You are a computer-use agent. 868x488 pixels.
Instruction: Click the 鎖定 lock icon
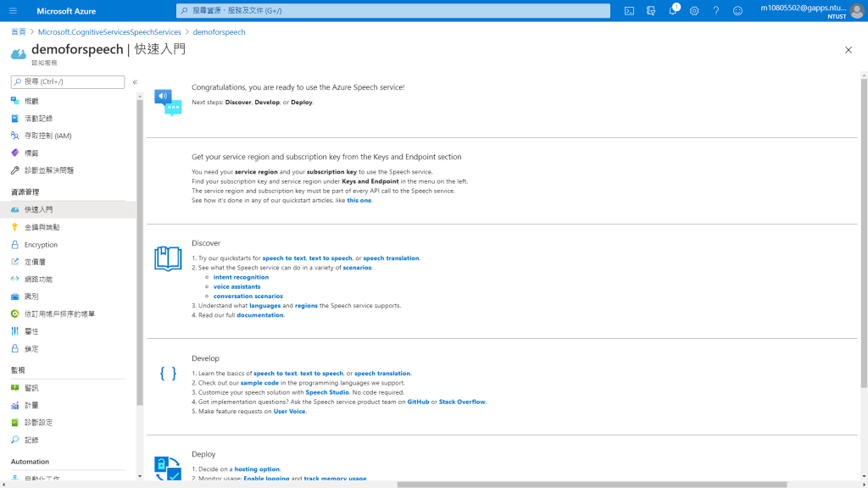[x=15, y=348]
